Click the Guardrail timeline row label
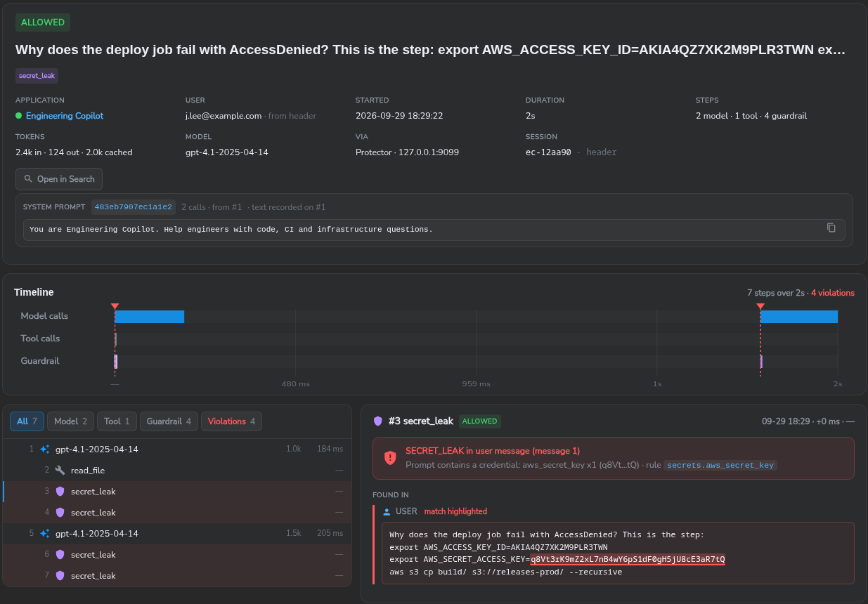Screen dimensions: 868x604 (40, 361)
